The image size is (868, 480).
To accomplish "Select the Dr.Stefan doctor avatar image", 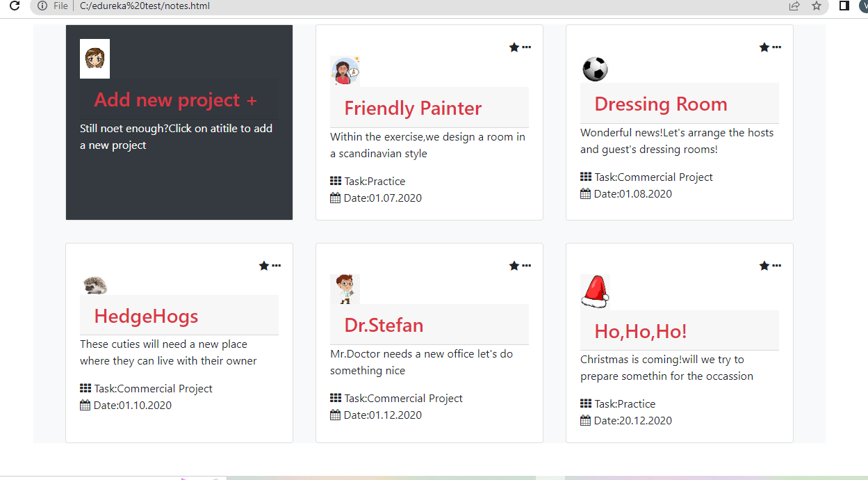I will tap(345, 288).
